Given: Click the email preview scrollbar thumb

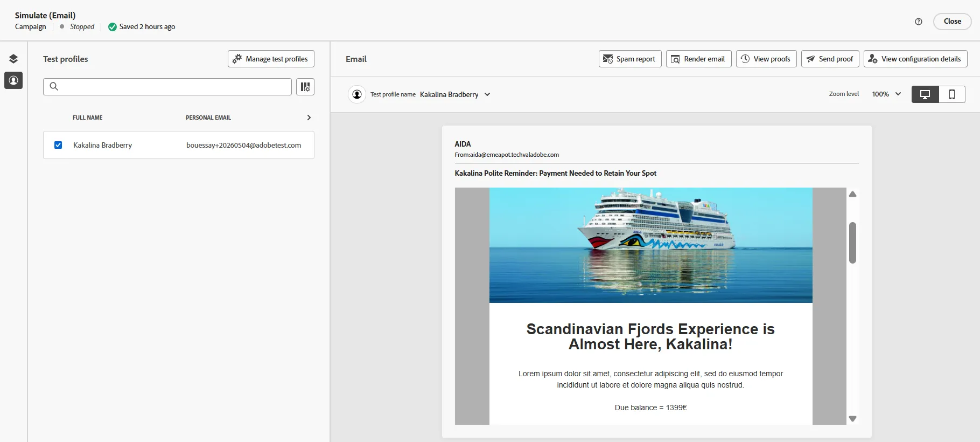Looking at the screenshot, I should [x=852, y=243].
